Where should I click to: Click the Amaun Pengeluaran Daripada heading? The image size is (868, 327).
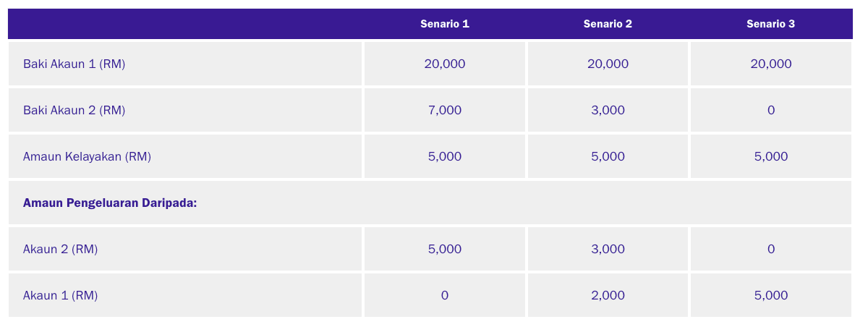coord(110,203)
